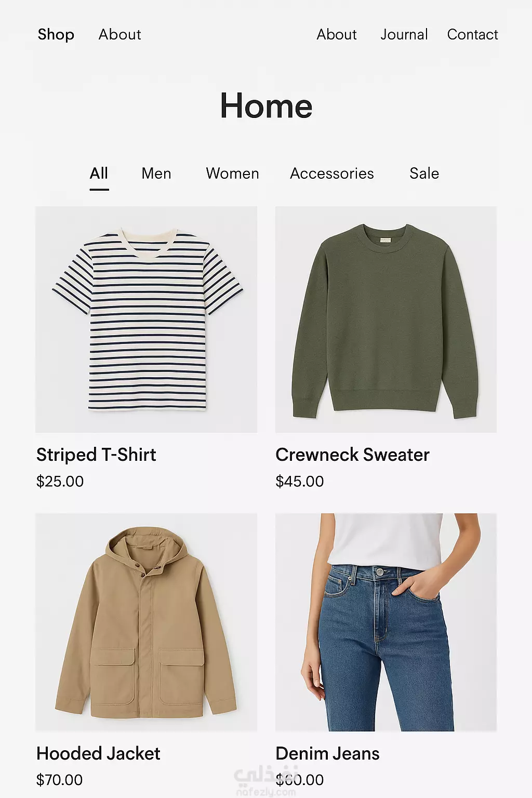The image size is (532, 798).
Task: Open the Striped T-Shirt product image
Action: [x=146, y=320]
